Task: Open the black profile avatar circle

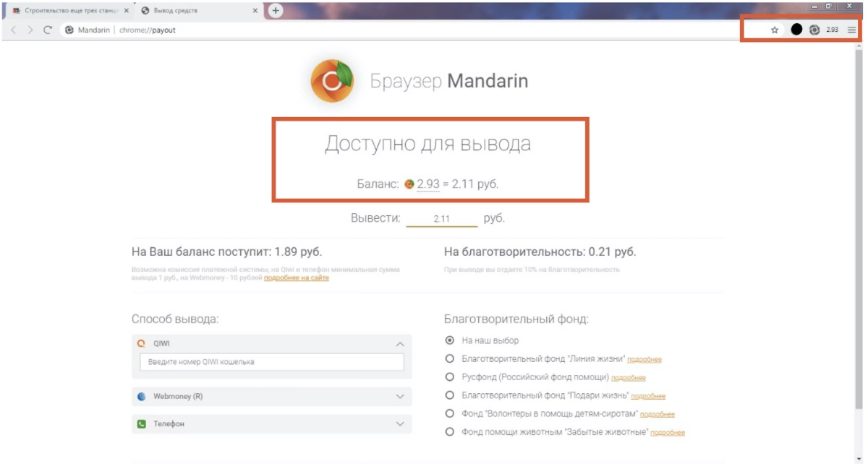Action: click(x=796, y=30)
